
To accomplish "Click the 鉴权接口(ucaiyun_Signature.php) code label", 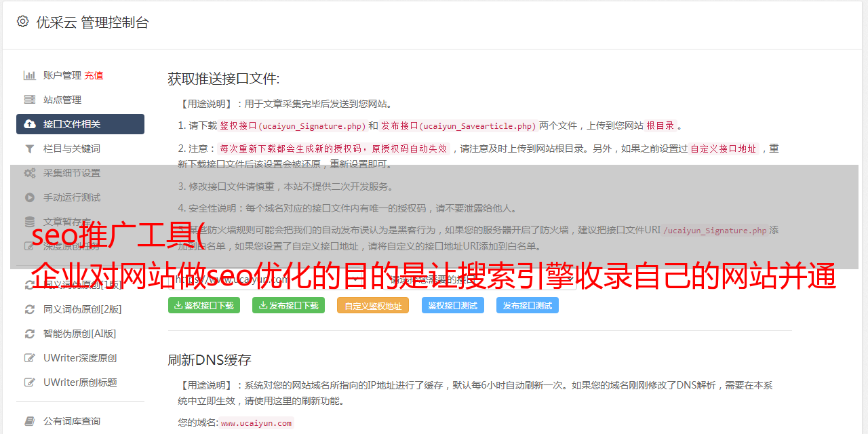I will 292,126.
